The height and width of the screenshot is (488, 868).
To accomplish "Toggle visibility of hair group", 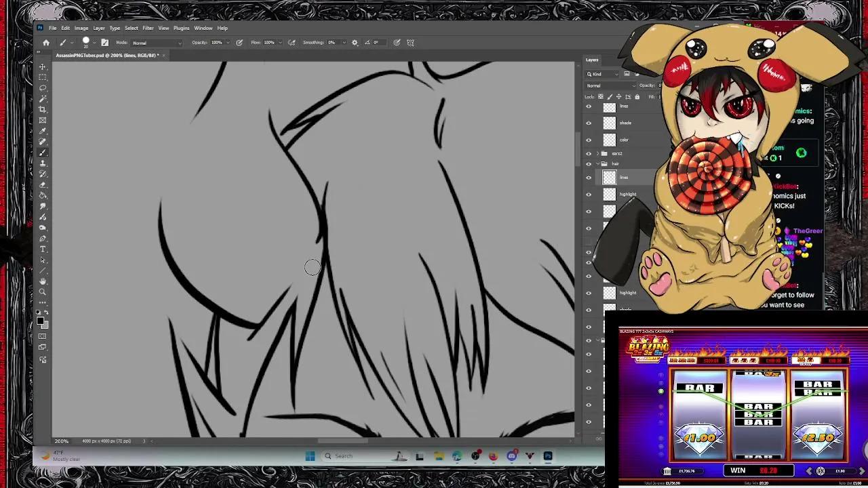I will point(589,164).
